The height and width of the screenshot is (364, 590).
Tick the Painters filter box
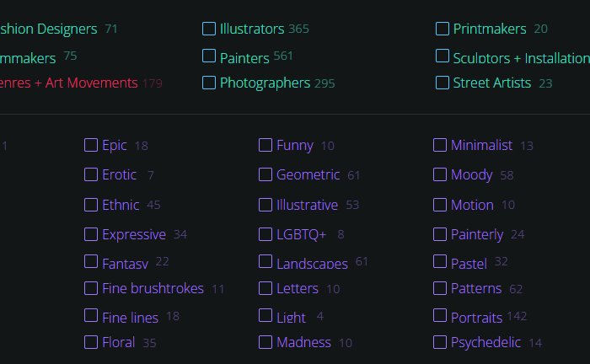coord(209,56)
